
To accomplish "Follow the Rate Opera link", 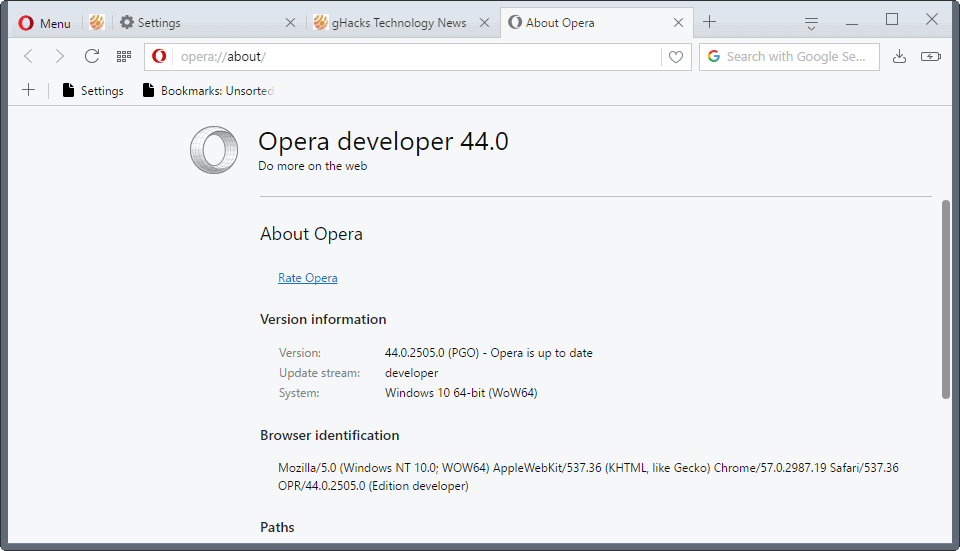I will pos(307,278).
